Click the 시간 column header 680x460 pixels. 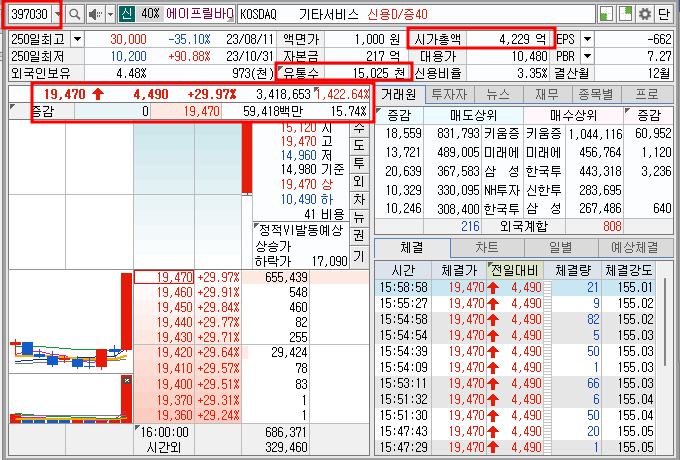[403, 271]
